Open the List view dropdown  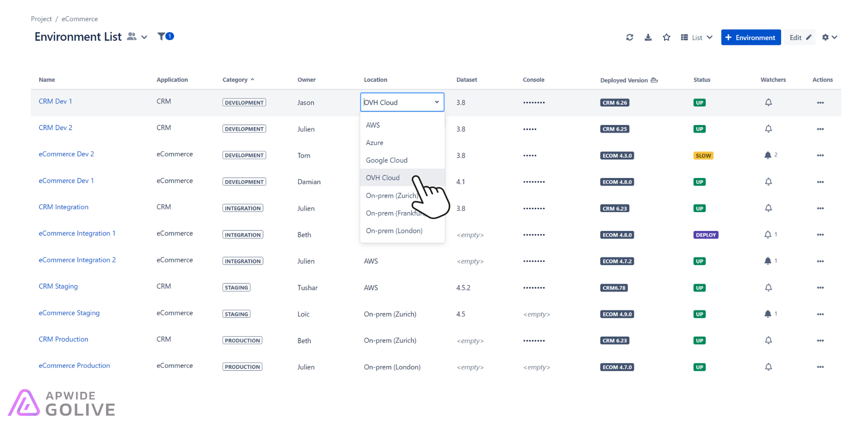[696, 37]
